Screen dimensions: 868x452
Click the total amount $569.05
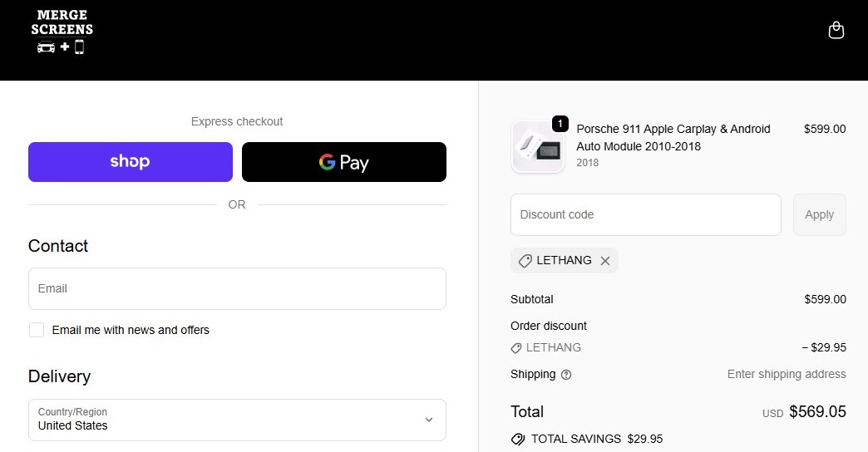(817, 411)
